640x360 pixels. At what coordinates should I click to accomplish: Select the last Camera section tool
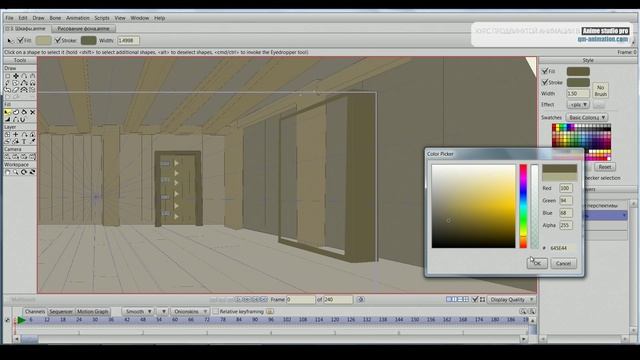click(32, 156)
